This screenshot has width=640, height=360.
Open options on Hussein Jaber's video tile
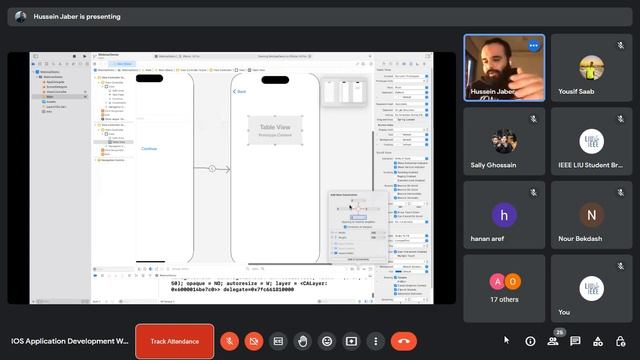point(533,46)
